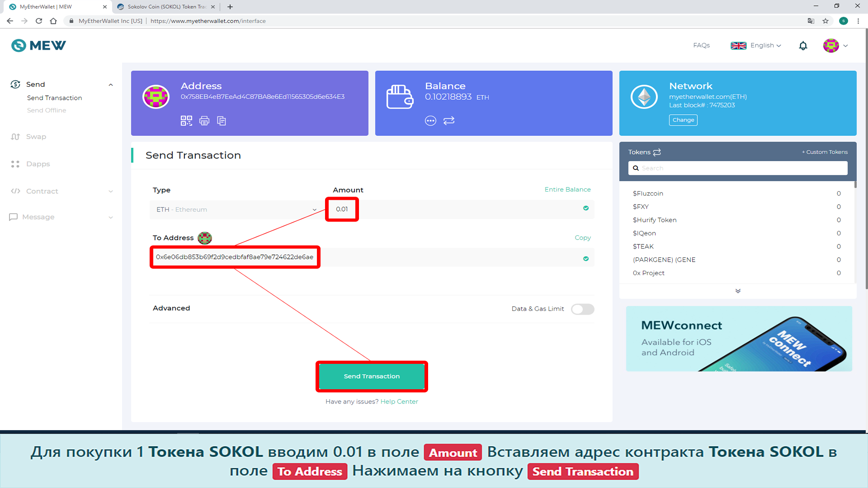
Task: Click the To Address input field
Action: pos(372,258)
